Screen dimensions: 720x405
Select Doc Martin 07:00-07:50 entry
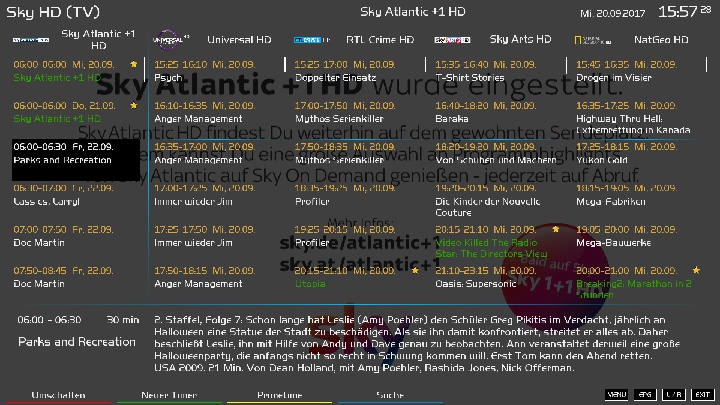(x=76, y=236)
